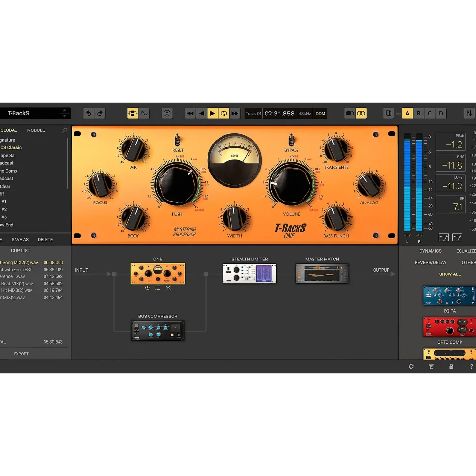This screenshot has width=476, height=476.
Task: Click the copy preset icon
Action: (x=388, y=114)
